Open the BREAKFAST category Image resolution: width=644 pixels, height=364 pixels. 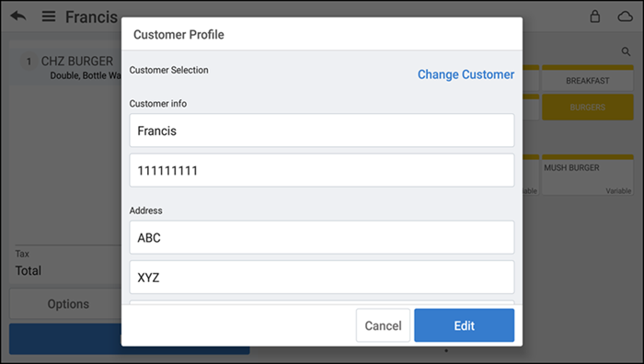(x=587, y=78)
